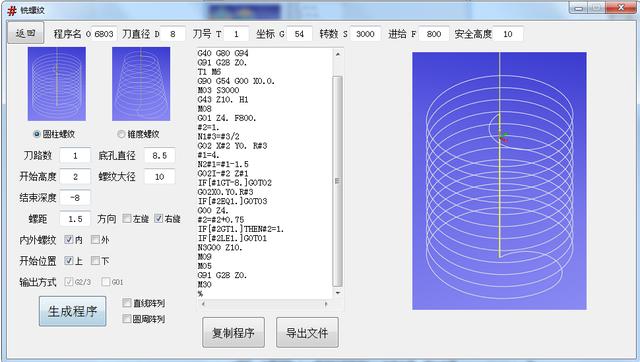
Task: Click the 螺距 pitch input field
Action: click(75, 219)
